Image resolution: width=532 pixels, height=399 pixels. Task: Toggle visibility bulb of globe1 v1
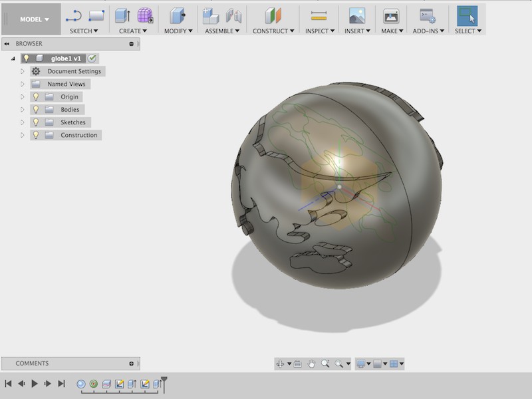pyautogui.click(x=27, y=59)
